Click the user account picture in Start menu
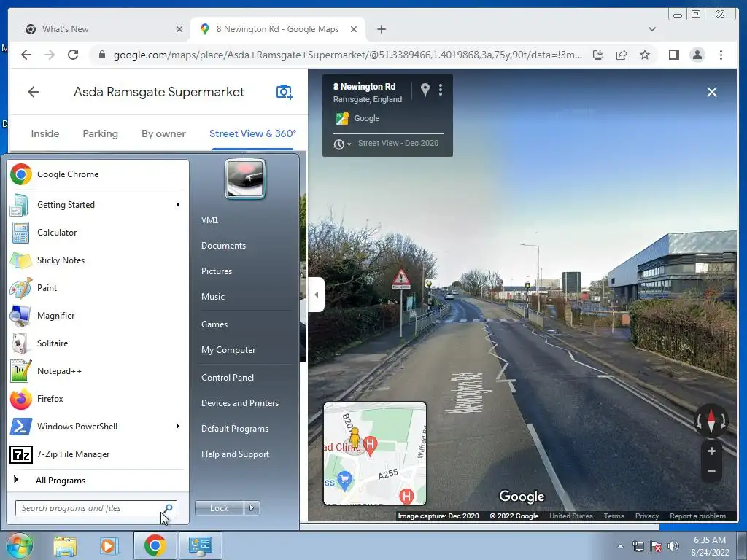The width and height of the screenshot is (747, 560). [x=245, y=179]
